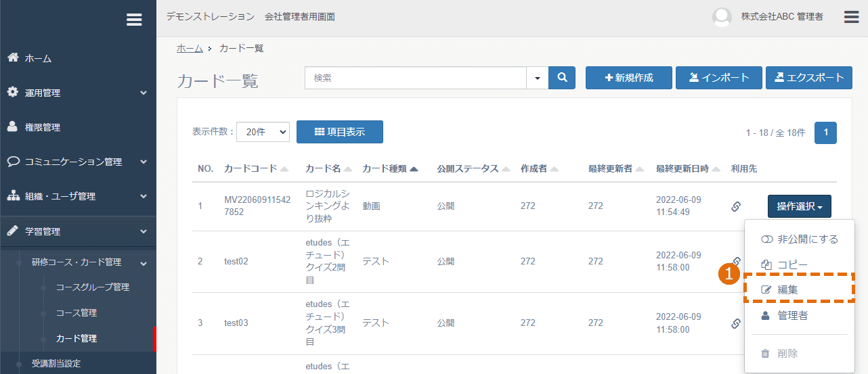Open 受講割当設定 in the sidebar

click(x=56, y=364)
